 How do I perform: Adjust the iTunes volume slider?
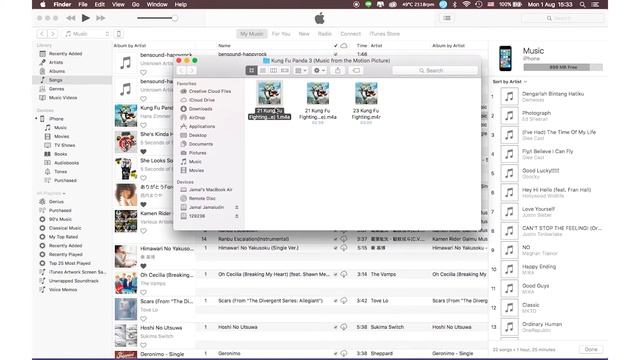click(x=157, y=18)
